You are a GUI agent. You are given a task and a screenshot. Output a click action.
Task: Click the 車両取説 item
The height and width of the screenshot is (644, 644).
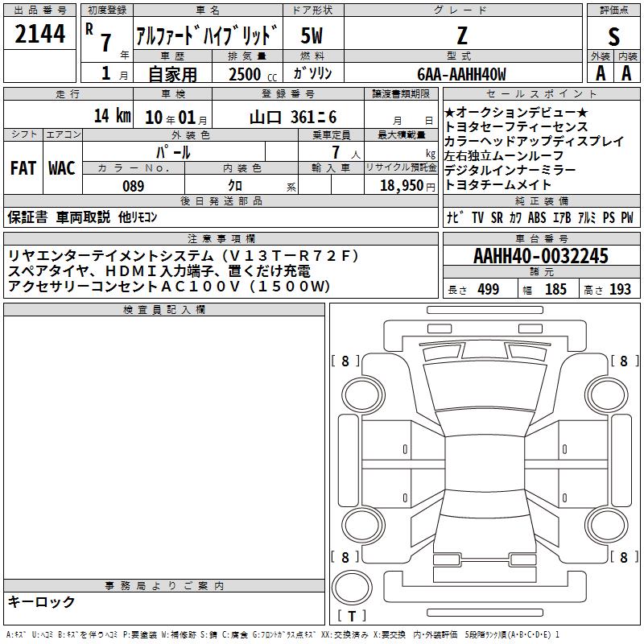84,217
